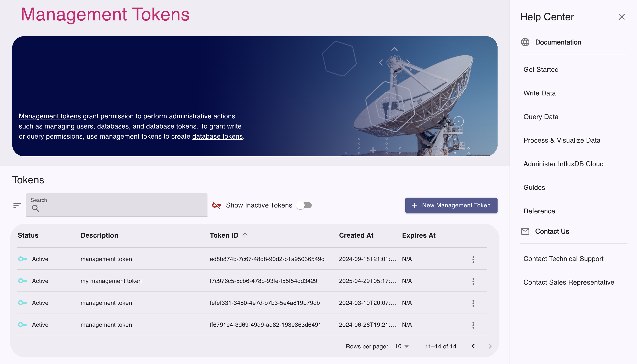Open actions menu for token ff6791e4
Screen dimensions: 637x364
473,325
